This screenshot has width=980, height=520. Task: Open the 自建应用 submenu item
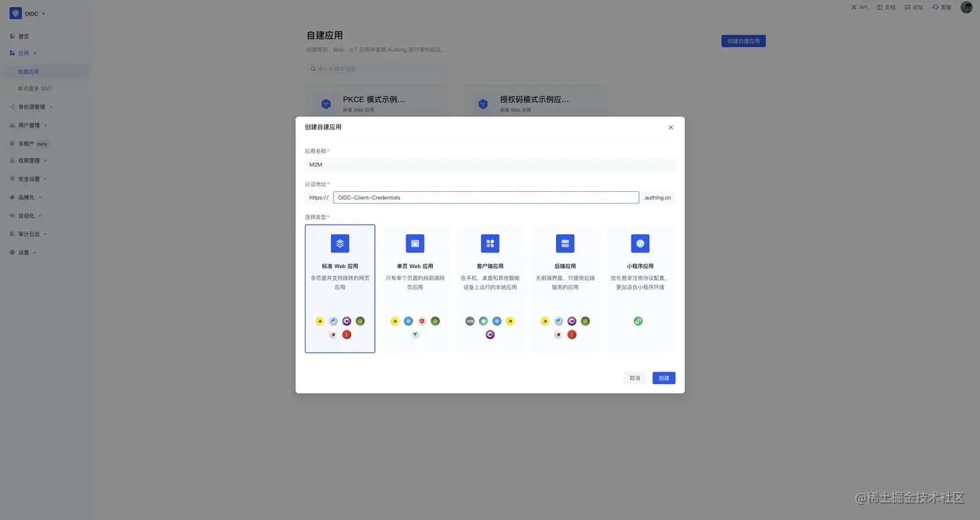click(46, 71)
